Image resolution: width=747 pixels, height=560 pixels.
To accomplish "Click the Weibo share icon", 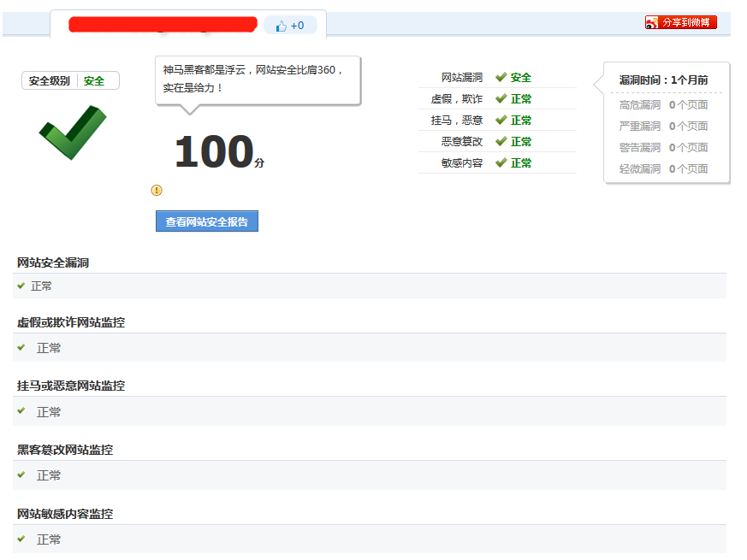I will coord(652,22).
